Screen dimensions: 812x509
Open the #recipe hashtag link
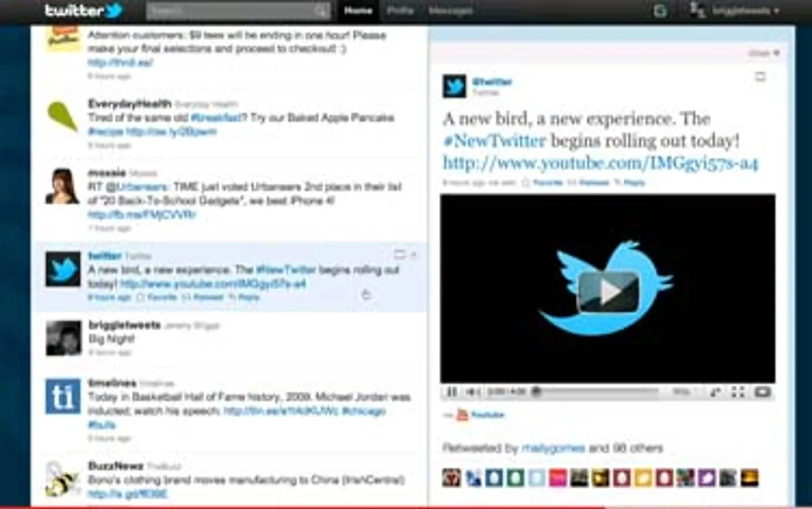(x=105, y=132)
